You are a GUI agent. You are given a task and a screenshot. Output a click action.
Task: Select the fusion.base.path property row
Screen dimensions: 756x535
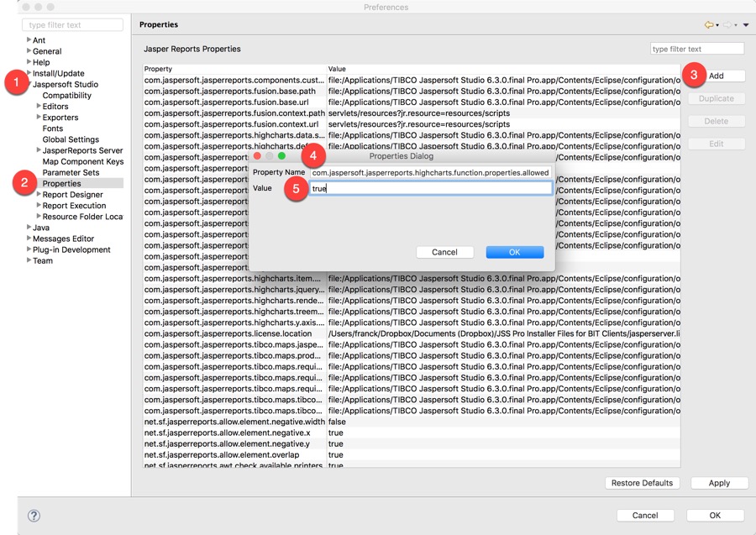[412, 91]
